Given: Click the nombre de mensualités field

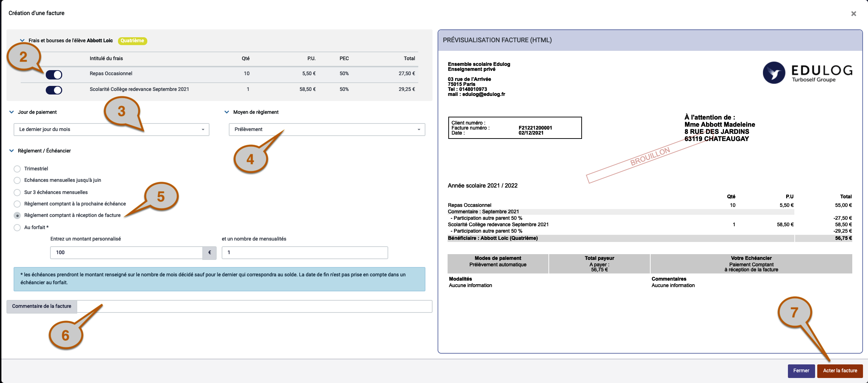Looking at the screenshot, I should (305, 252).
